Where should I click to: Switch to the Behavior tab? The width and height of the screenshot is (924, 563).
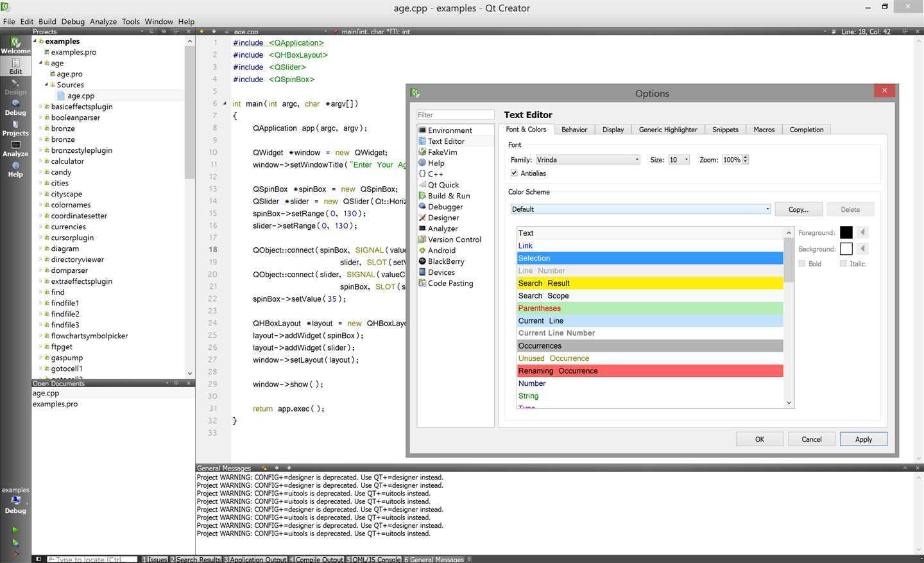pos(574,130)
